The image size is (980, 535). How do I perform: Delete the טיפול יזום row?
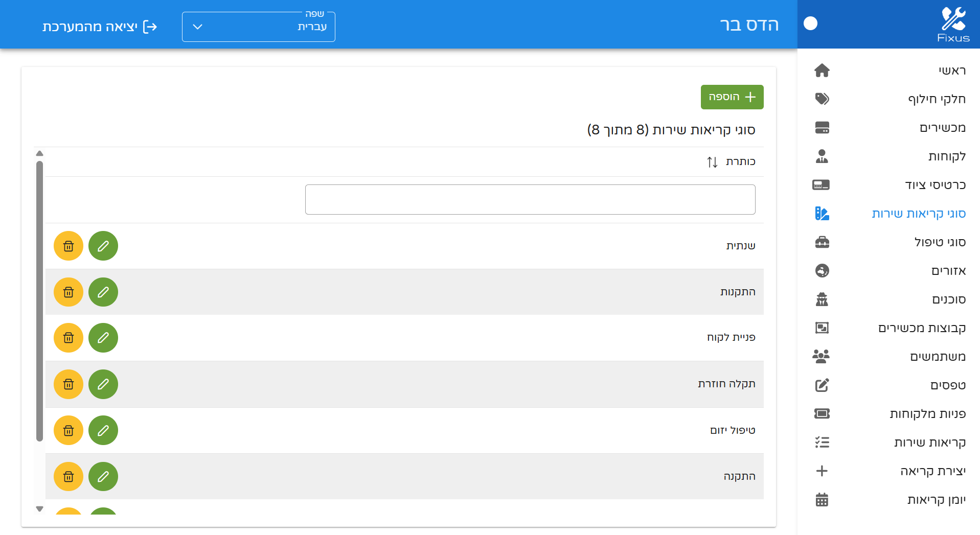pos(69,431)
